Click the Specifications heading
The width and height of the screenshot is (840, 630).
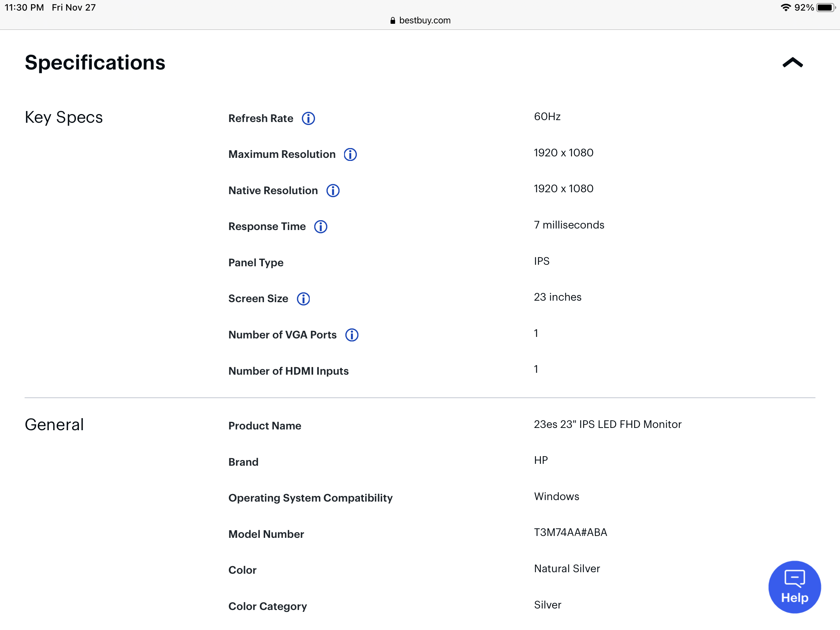click(x=95, y=63)
